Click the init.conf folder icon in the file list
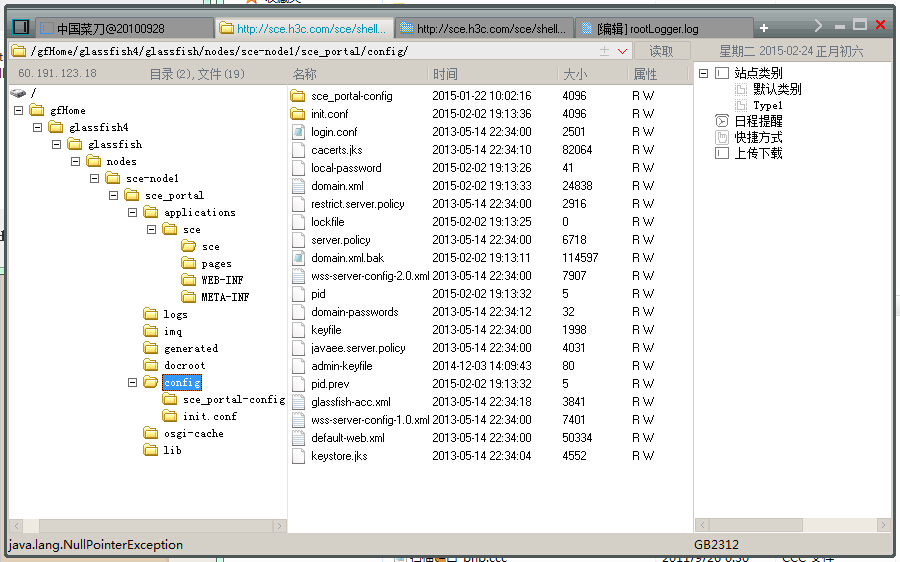Screen dimensions: 900x562 pos(298,114)
